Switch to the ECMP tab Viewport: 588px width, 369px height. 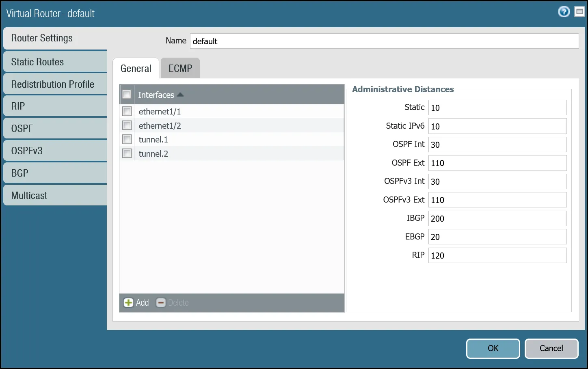[180, 68]
